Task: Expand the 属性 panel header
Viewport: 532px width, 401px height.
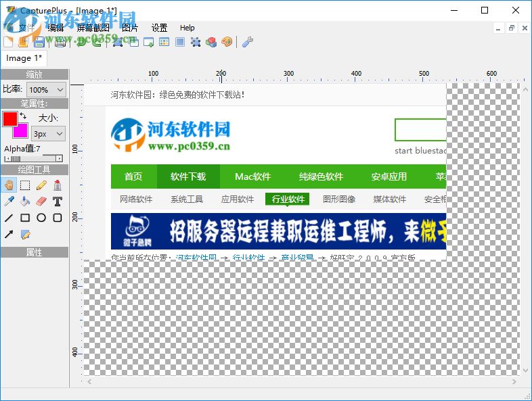Action: (35, 252)
